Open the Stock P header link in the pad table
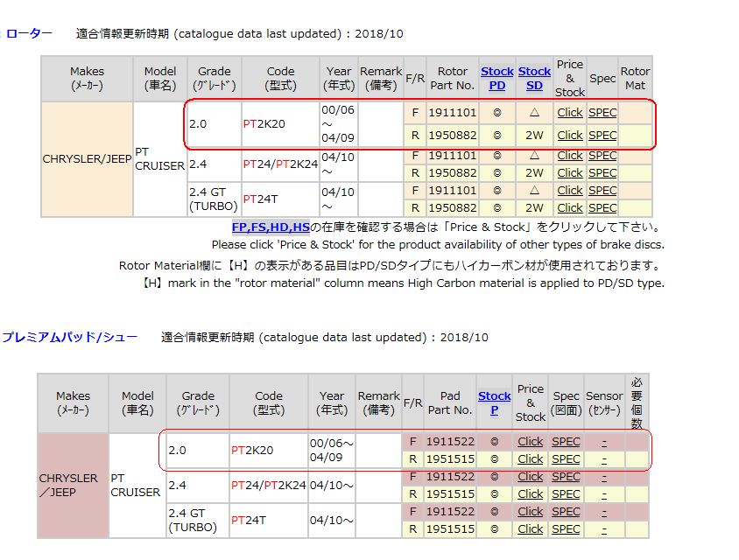Screen dimensions: 739x560 coord(494,402)
